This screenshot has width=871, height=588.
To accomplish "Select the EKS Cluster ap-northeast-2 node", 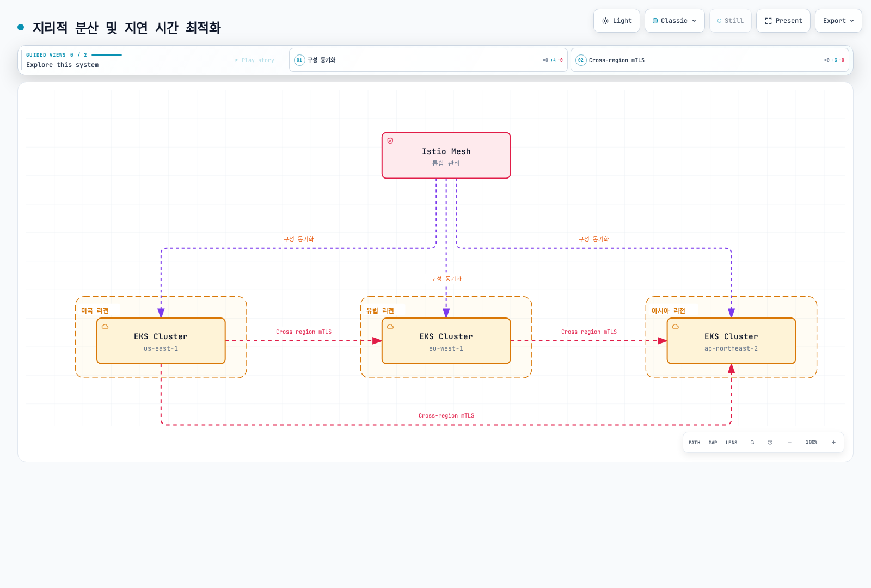I will pos(731,341).
